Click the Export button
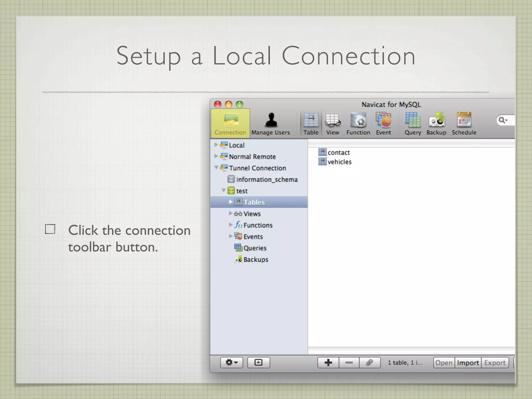The width and height of the screenshot is (532, 399). [495, 363]
